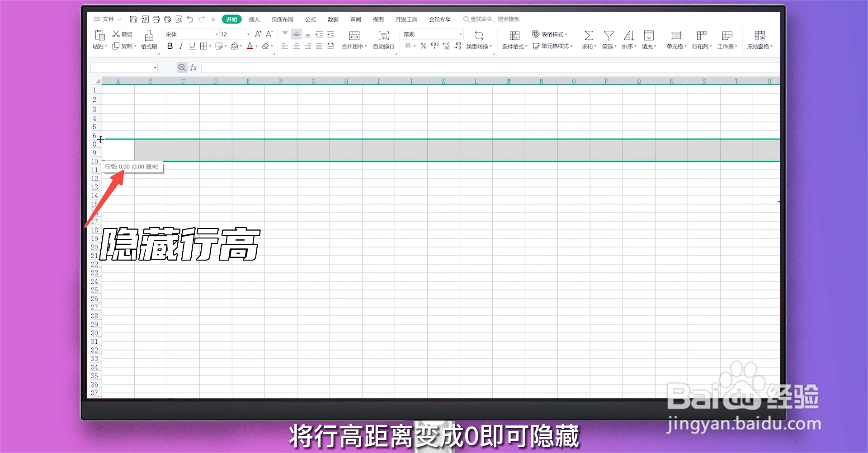Toggle Underline formatting
Screen dimensions: 868x453
point(192,46)
